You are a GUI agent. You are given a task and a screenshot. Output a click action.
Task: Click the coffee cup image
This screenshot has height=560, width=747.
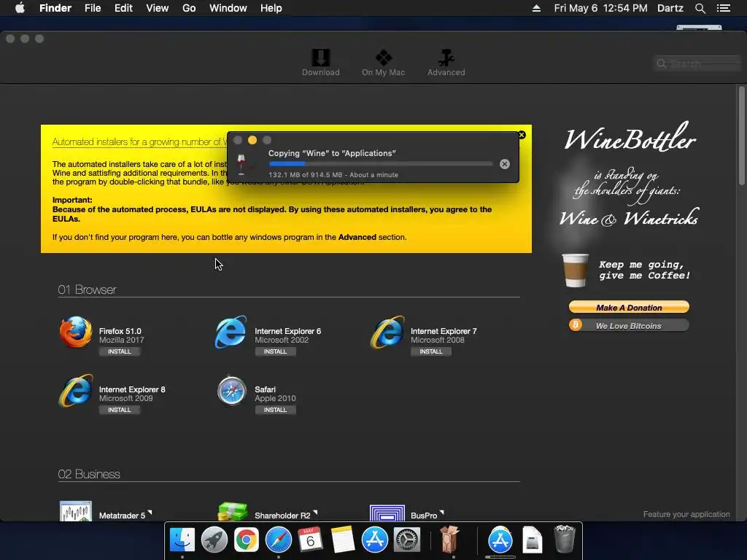575,271
